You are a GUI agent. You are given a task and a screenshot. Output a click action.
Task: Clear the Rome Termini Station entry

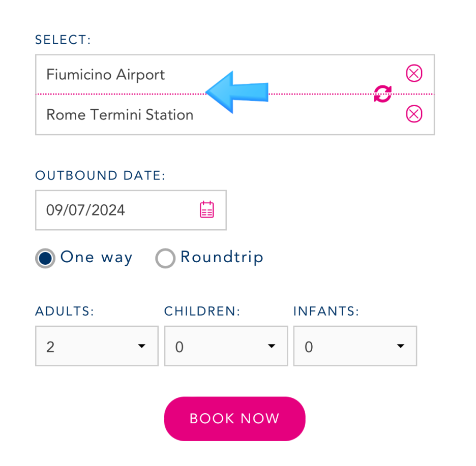click(x=414, y=114)
